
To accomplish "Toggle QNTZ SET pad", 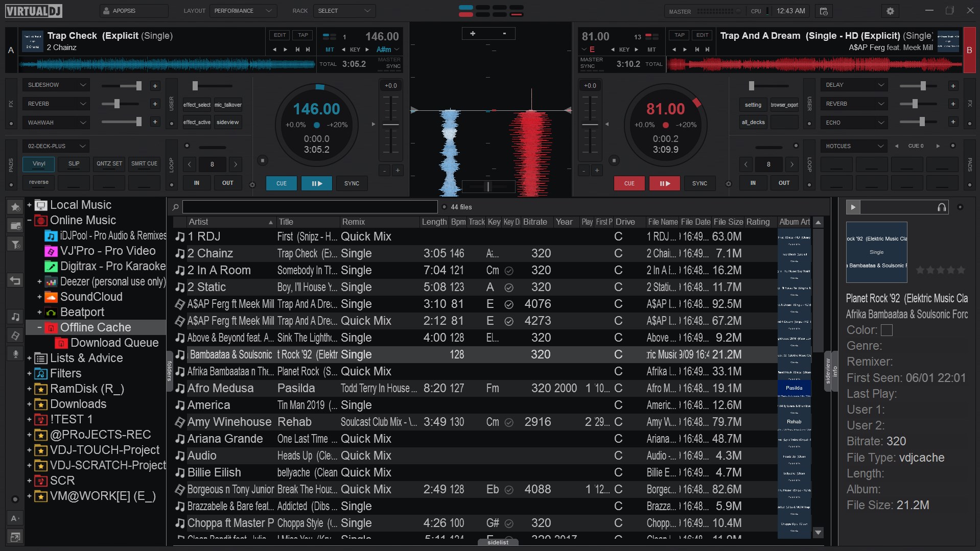I will (x=109, y=164).
